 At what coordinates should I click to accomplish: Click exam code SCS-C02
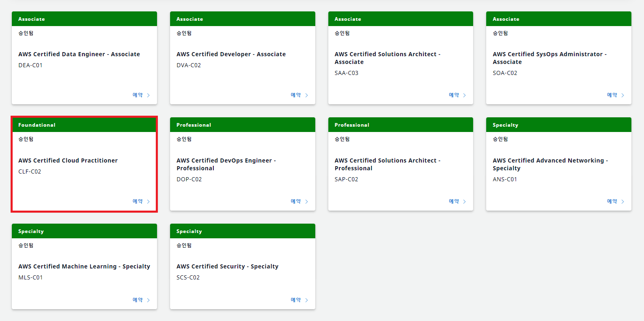pyautogui.click(x=188, y=277)
